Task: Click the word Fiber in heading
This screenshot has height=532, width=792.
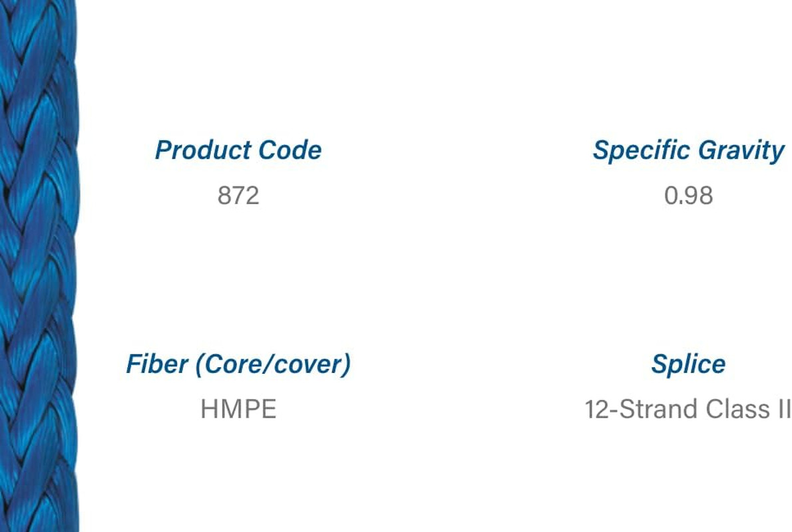Action: pyautogui.click(x=157, y=364)
